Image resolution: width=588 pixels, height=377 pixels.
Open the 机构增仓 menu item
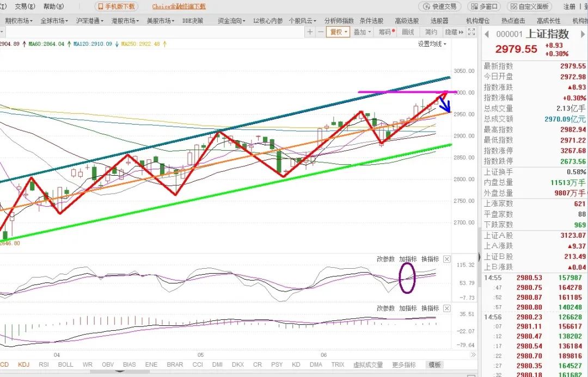point(478,21)
